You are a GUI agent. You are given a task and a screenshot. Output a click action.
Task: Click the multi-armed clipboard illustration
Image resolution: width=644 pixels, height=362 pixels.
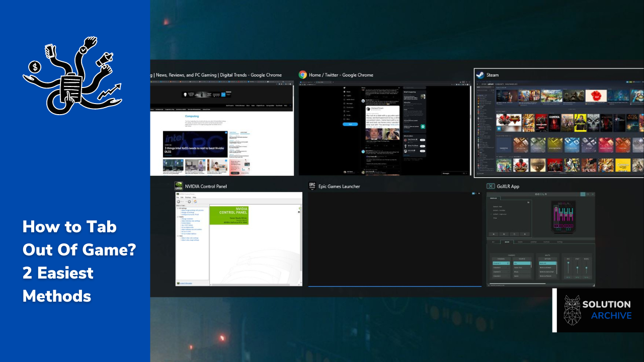pos(72,75)
